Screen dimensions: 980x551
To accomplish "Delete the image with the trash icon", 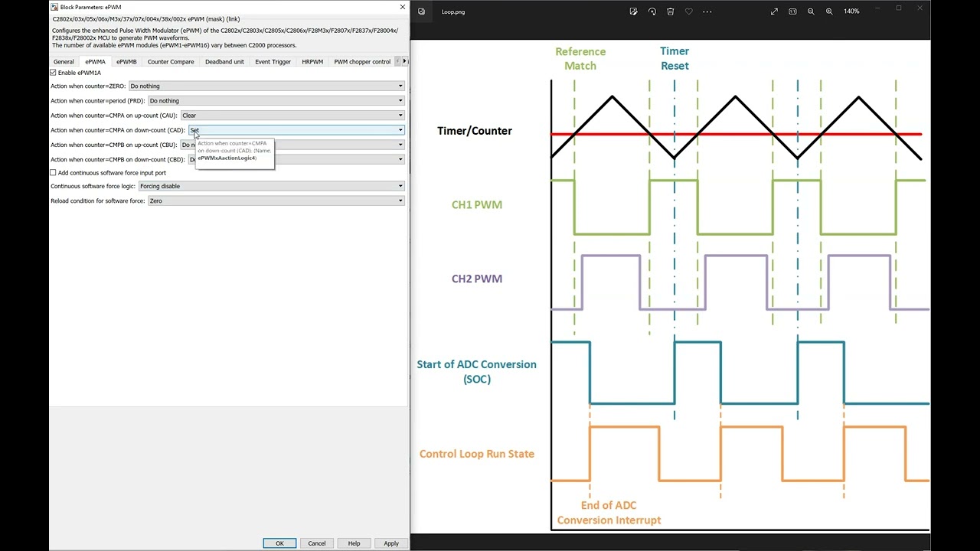I will [670, 11].
